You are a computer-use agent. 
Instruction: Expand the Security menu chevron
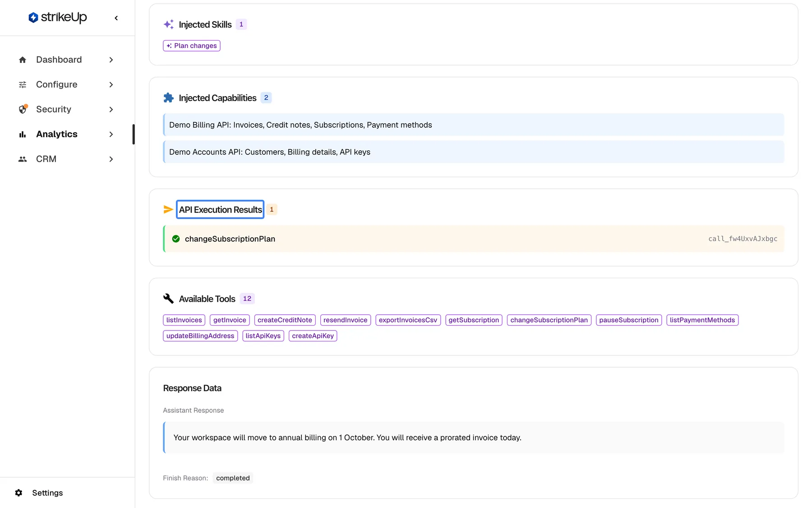(111, 110)
